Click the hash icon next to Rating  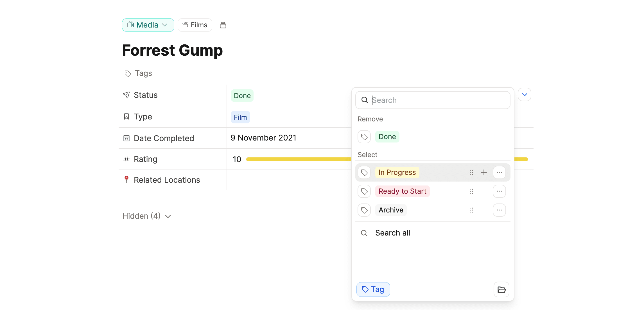click(126, 159)
